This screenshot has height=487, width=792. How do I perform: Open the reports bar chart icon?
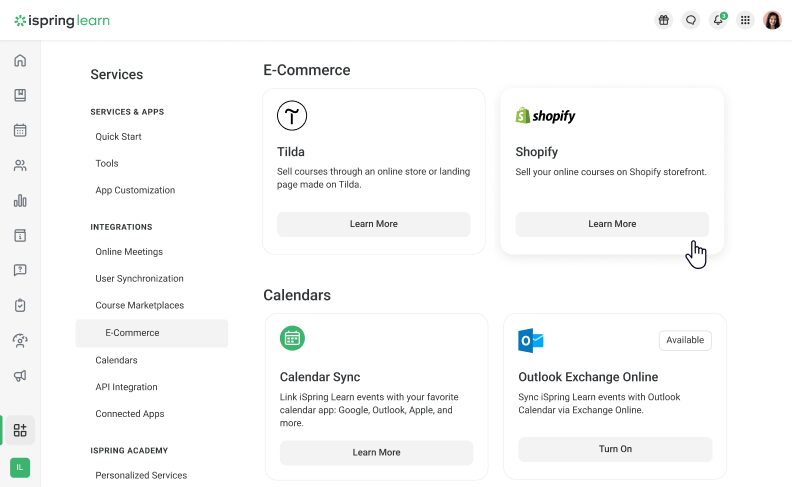coord(20,200)
